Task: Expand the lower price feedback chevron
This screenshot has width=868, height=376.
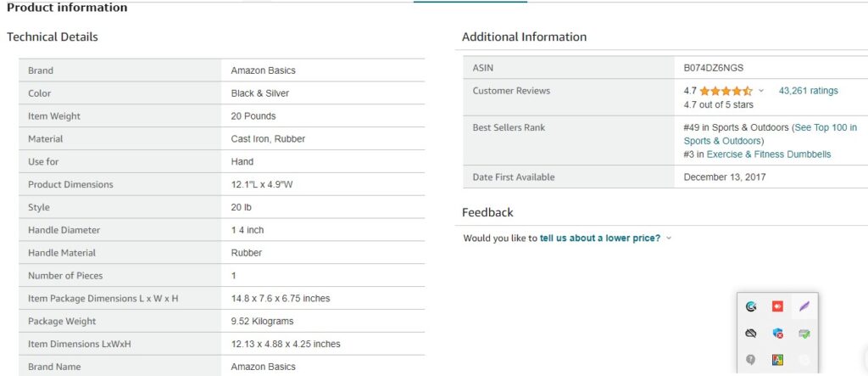Action: coord(669,239)
